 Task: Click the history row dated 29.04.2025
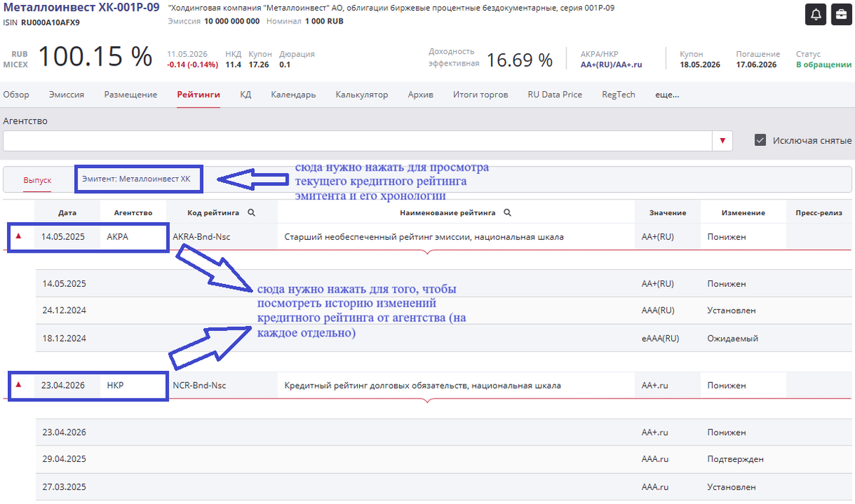(x=443, y=459)
